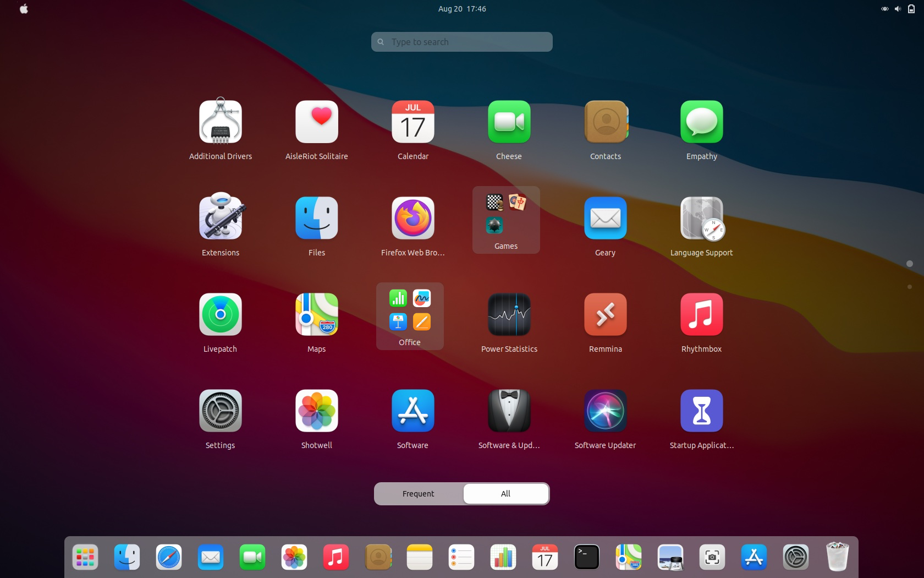The height and width of the screenshot is (578, 924).
Task: Open Trash in dock
Action: point(838,557)
